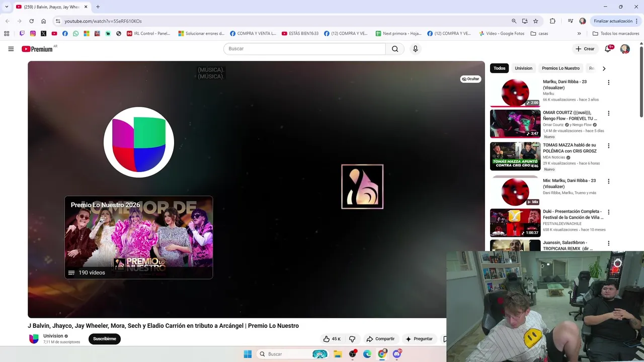Open Twitch bookmark icon

click(x=22, y=34)
